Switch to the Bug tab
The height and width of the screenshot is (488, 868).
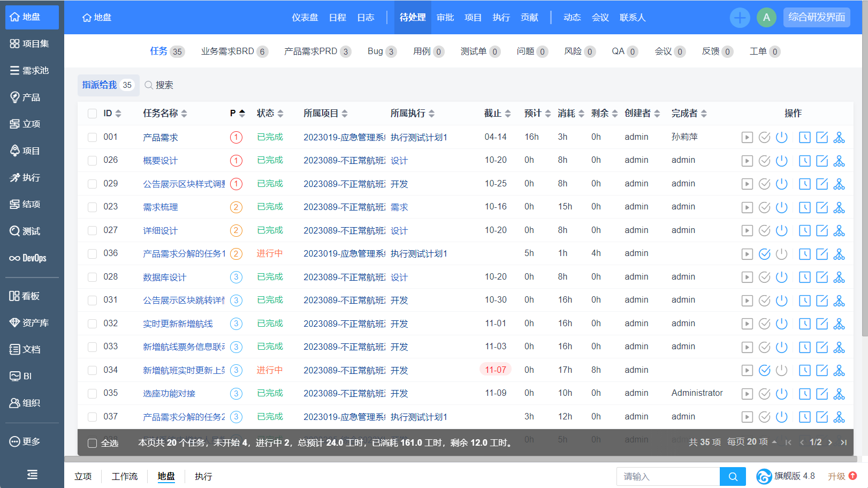click(381, 51)
